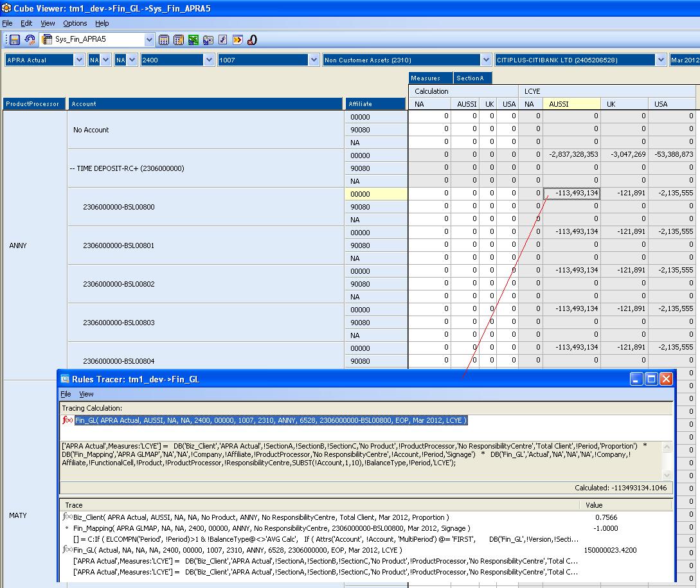The height and width of the screenshot is (588, 700).
Task: Click the yellow double-arrow toolbar icon
Action: [x=237, y=40]
